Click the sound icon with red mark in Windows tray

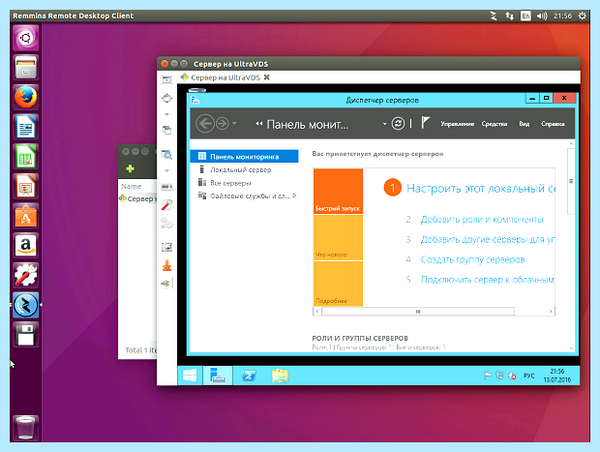coord(512,376)
